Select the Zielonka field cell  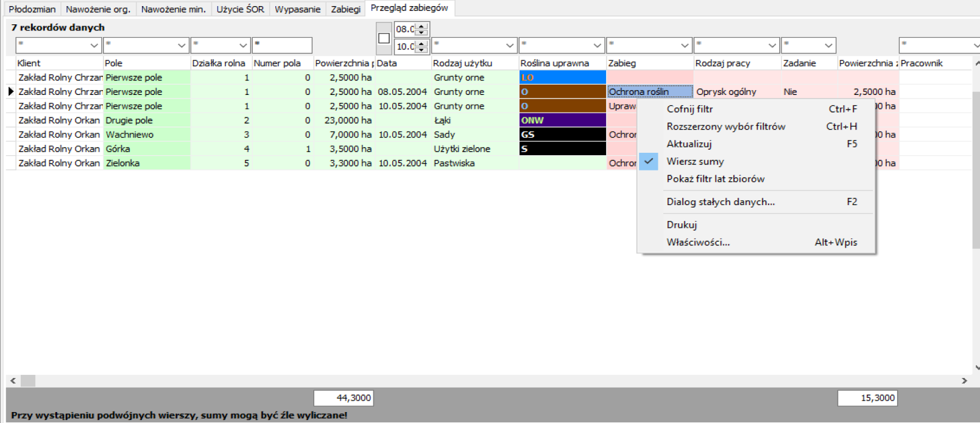click(147, 163)
